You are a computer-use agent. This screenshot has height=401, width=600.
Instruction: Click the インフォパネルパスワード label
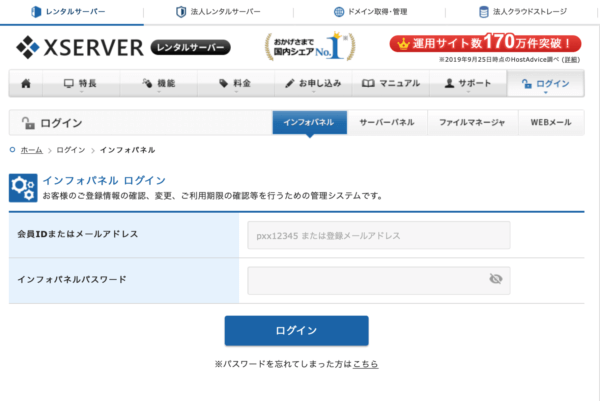coord(72,279)
